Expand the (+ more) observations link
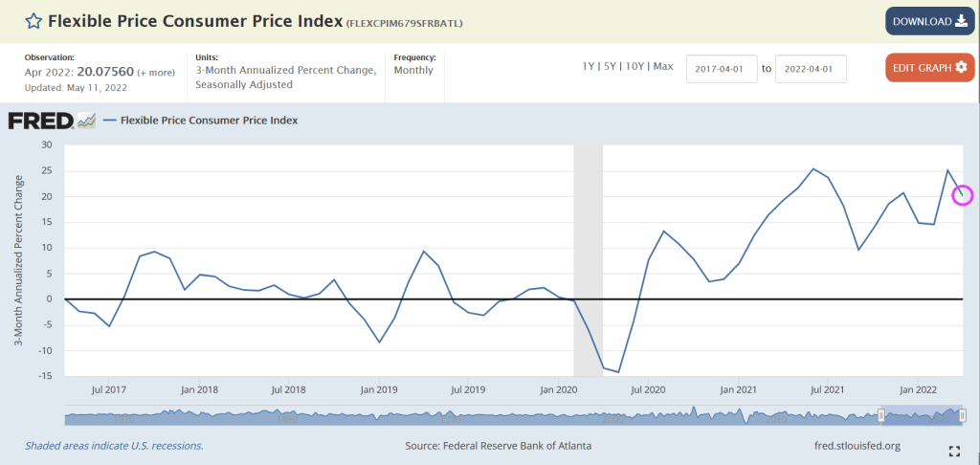 pyautogui.click(x=159, y=73)
